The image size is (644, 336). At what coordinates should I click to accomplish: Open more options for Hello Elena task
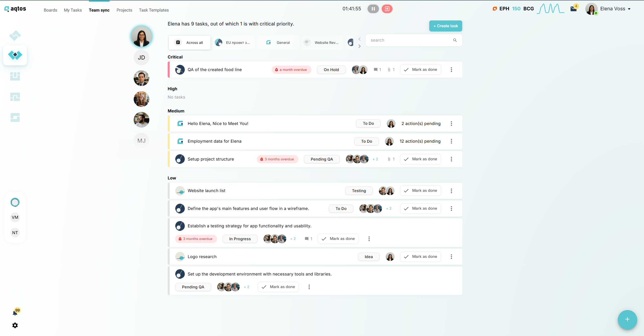[451, 124]
